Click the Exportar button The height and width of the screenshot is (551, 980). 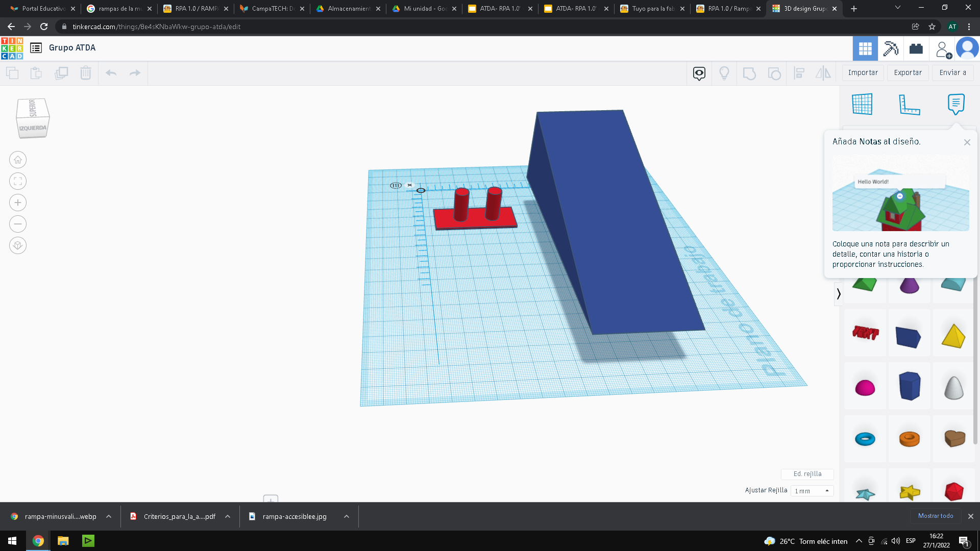tap(908, 72)
